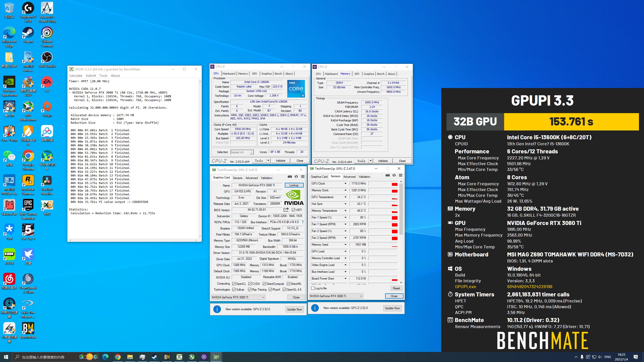Click Update Now in GPU-Z Graphics Card window
Image resolution: width=644 pixels, height=362 pixels.
[295, 309]
